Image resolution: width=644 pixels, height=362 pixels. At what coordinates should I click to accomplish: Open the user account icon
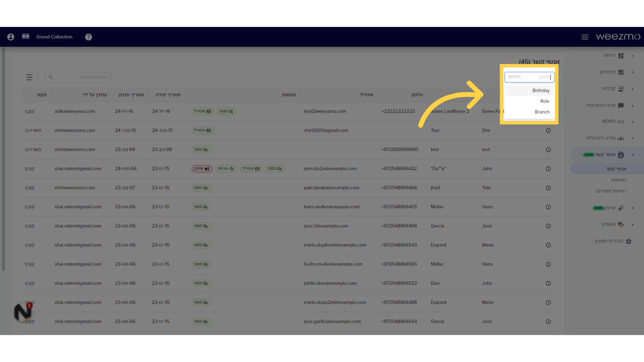[x=11, y=37]
